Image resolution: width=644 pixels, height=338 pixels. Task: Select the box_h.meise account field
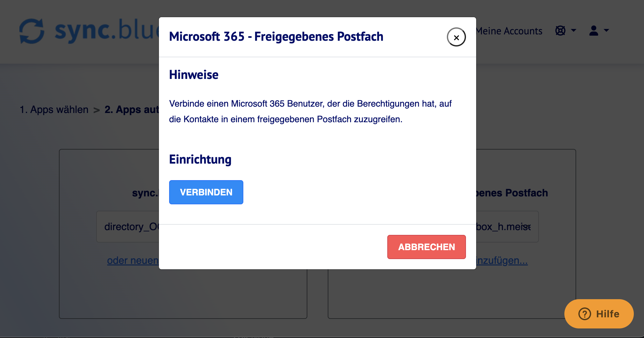(x=507, y=227)
